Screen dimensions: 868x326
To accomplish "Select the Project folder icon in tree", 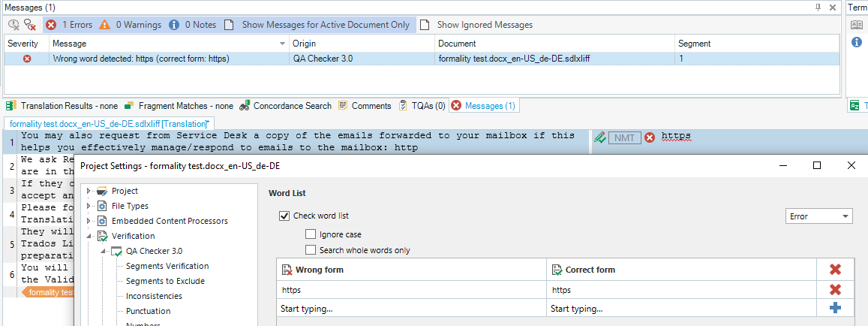I will point(103,191).
